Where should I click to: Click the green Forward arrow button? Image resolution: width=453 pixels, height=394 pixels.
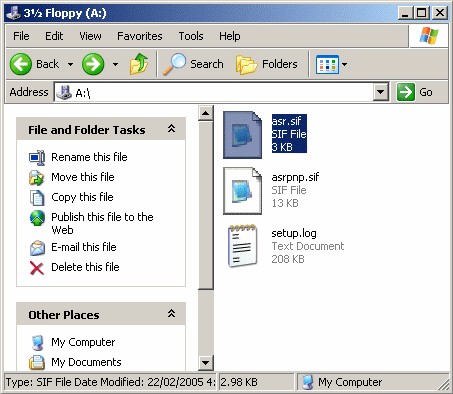pos(93,64)
